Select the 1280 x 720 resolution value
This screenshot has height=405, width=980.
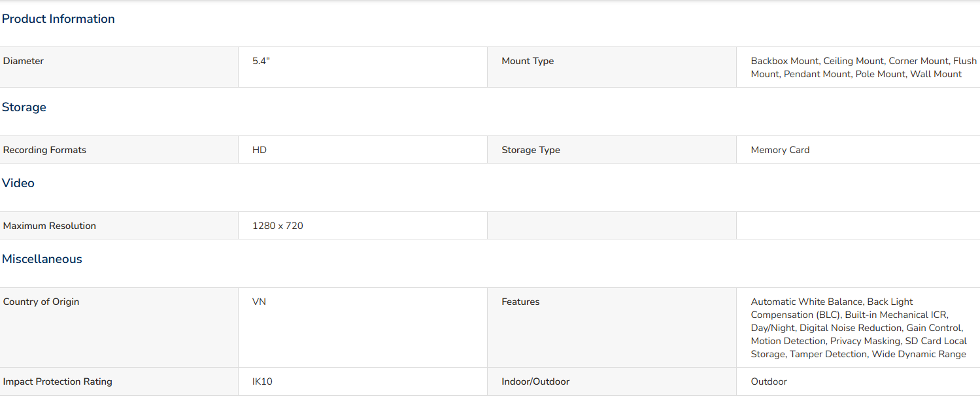click(278, 226)
